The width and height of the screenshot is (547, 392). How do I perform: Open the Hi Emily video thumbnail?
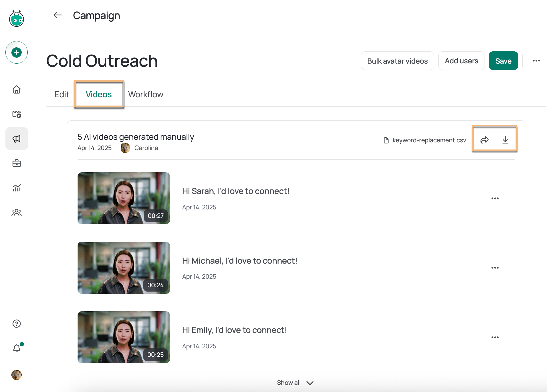(x=123, y=337)
